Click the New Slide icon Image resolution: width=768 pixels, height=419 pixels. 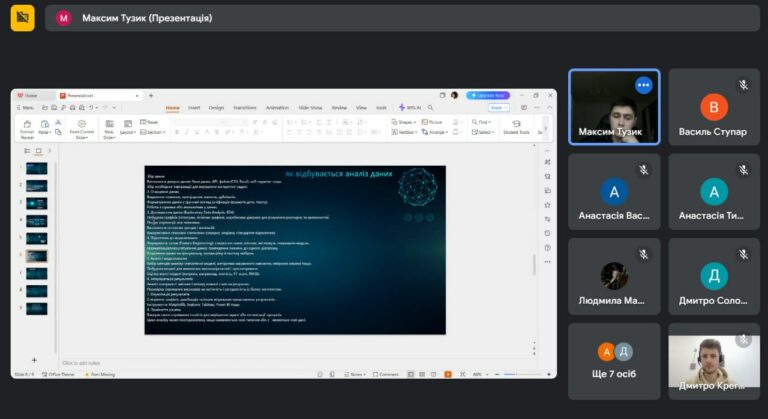click(109, 129)
